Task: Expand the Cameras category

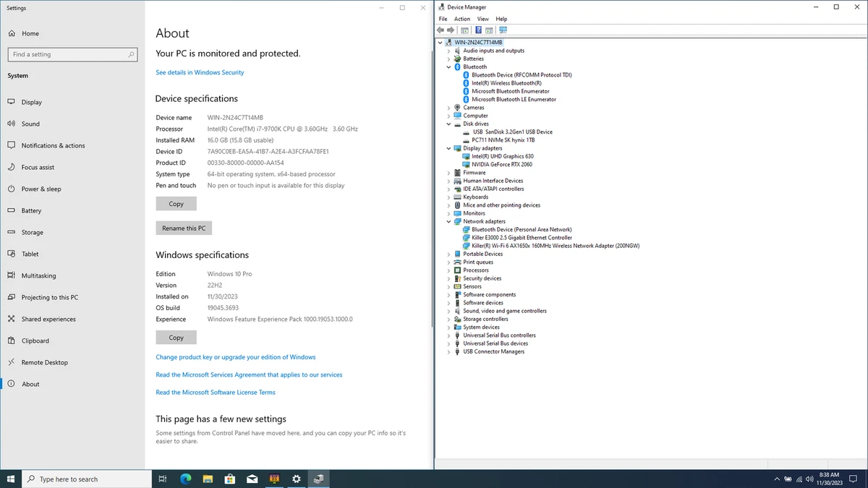Action: tap(448, 108)
